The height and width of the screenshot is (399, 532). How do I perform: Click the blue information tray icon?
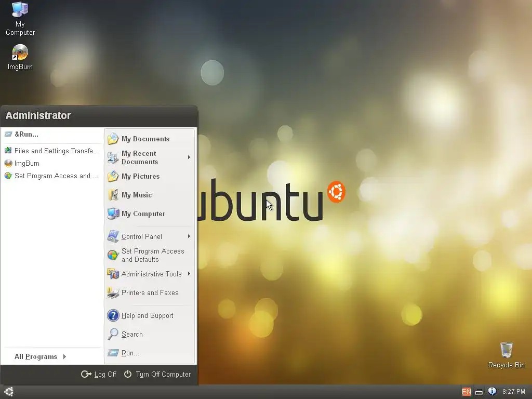click(492, 392)
